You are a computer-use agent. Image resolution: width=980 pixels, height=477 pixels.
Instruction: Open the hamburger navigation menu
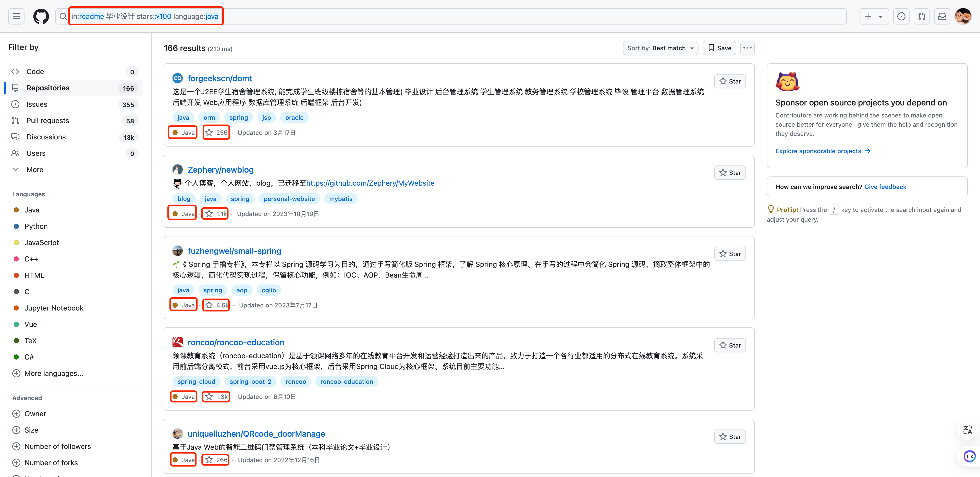click(16, 16)
